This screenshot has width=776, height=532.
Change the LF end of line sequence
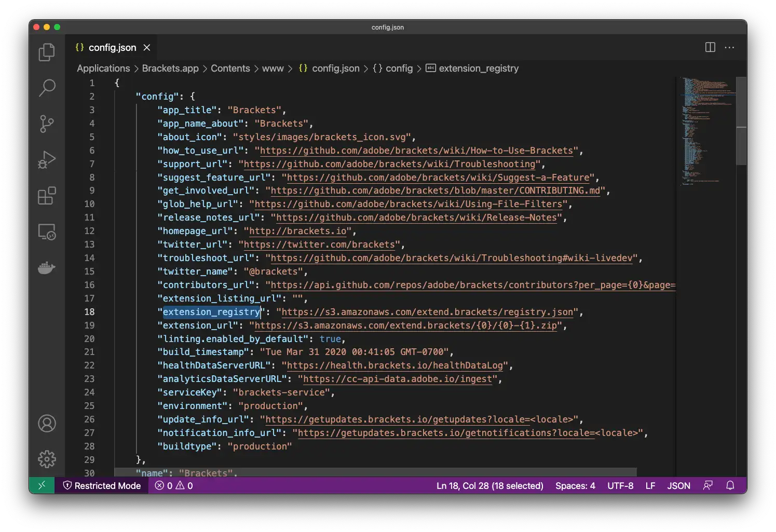[x=650, y=485]
